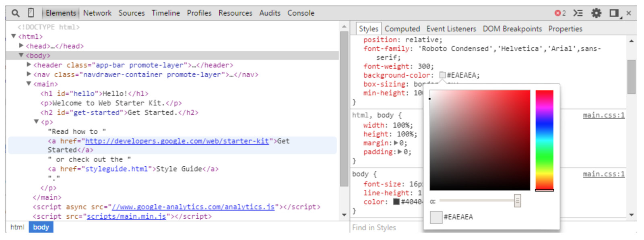
Task: Click the color #404040 swatch
Action: tap(396, 202)
